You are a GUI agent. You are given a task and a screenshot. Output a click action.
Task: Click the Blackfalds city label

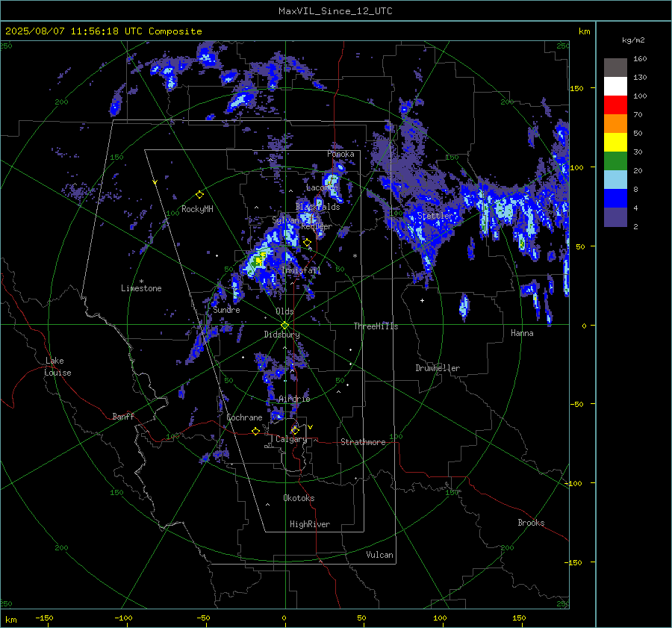click(317, 207)
